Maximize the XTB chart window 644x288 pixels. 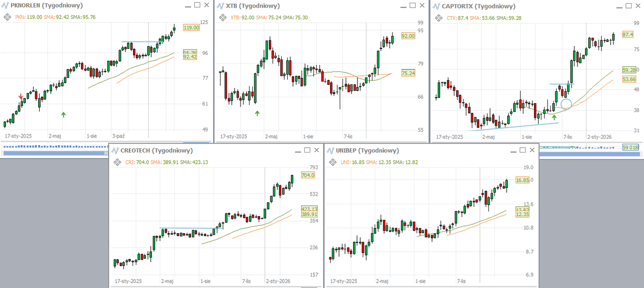pos(413,5)
